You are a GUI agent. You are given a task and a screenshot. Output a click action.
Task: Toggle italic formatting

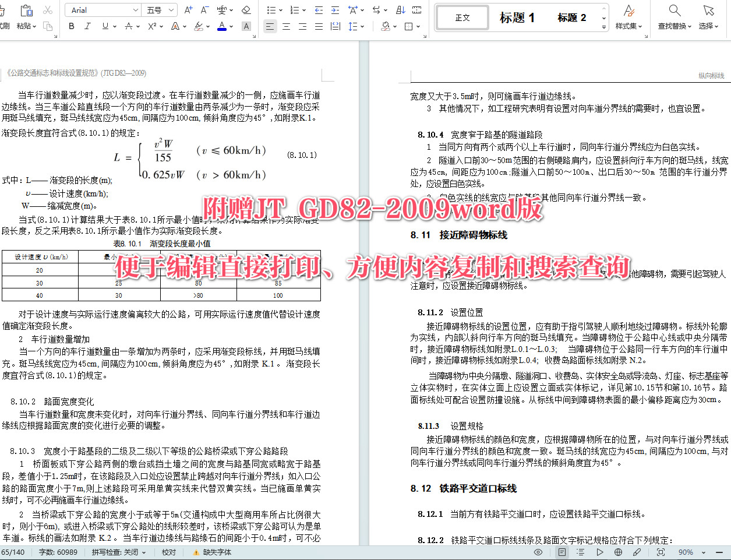pyautogui.click(x=87, y=26)
